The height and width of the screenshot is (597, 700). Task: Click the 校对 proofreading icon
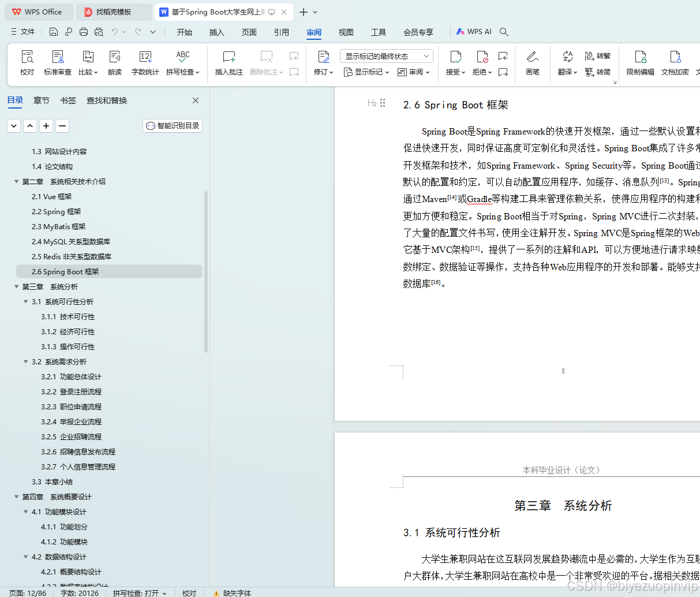point(27,57)
